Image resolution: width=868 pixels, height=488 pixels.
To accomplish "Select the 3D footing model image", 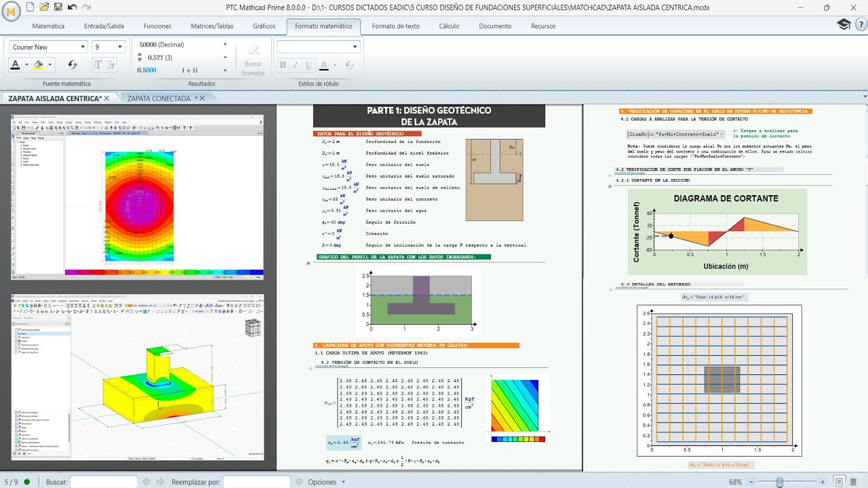I will pos(137,377).
